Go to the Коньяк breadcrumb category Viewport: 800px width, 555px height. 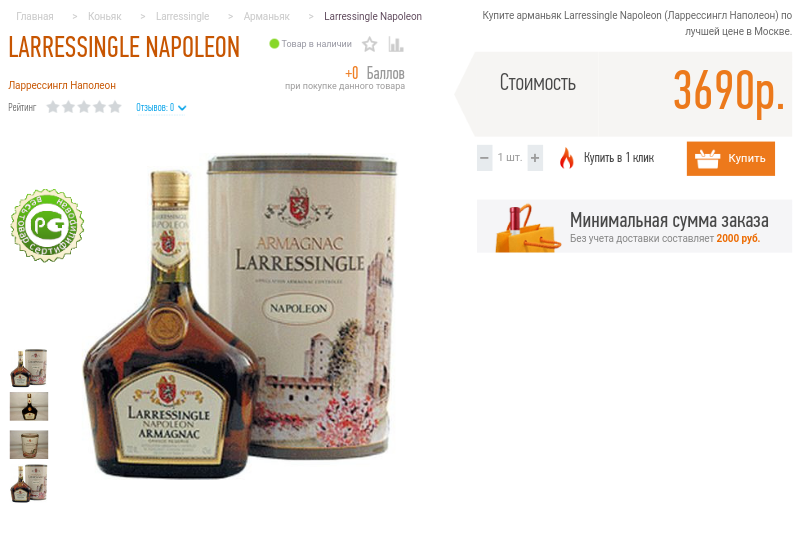[x=105, y=16]
